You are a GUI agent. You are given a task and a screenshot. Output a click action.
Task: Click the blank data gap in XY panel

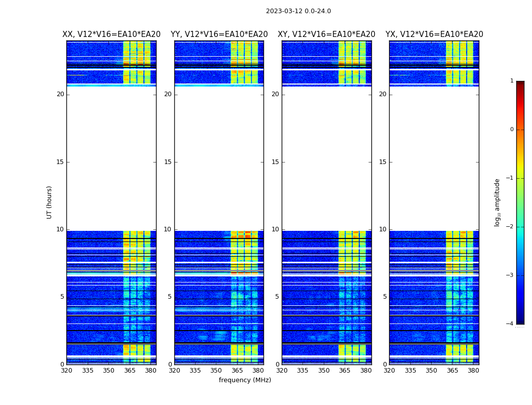point(326,158)
